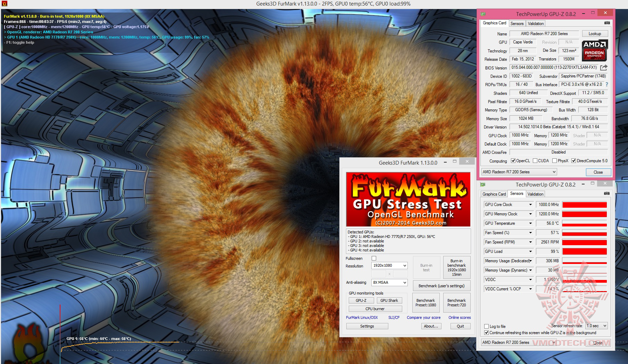Screen dimensions: 628x364
Task: Enable the Log to file checkbox
Action: (x=487, y=326)
